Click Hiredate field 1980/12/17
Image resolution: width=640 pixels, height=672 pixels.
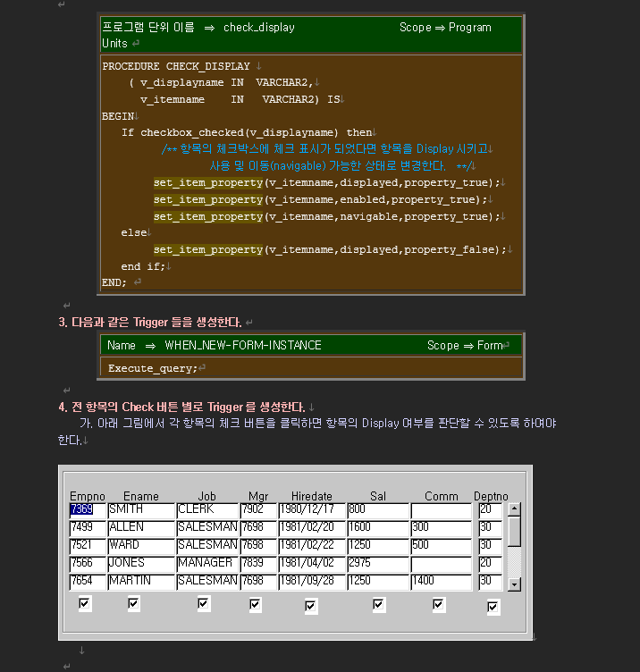[x=312, y=510]
